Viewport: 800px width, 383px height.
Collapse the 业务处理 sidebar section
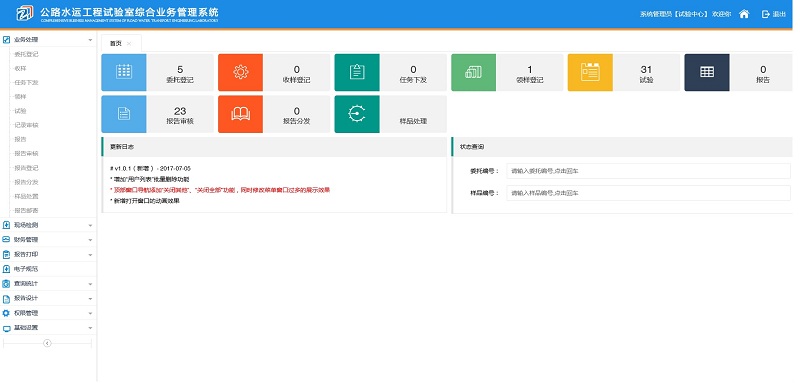coord(48,39)
